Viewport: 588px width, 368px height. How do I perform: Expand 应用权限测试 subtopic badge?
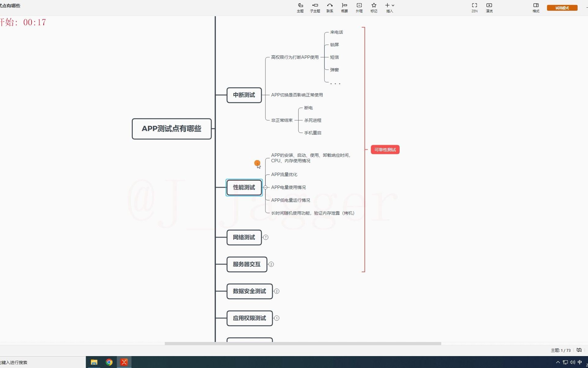click(x=277, y=318)
